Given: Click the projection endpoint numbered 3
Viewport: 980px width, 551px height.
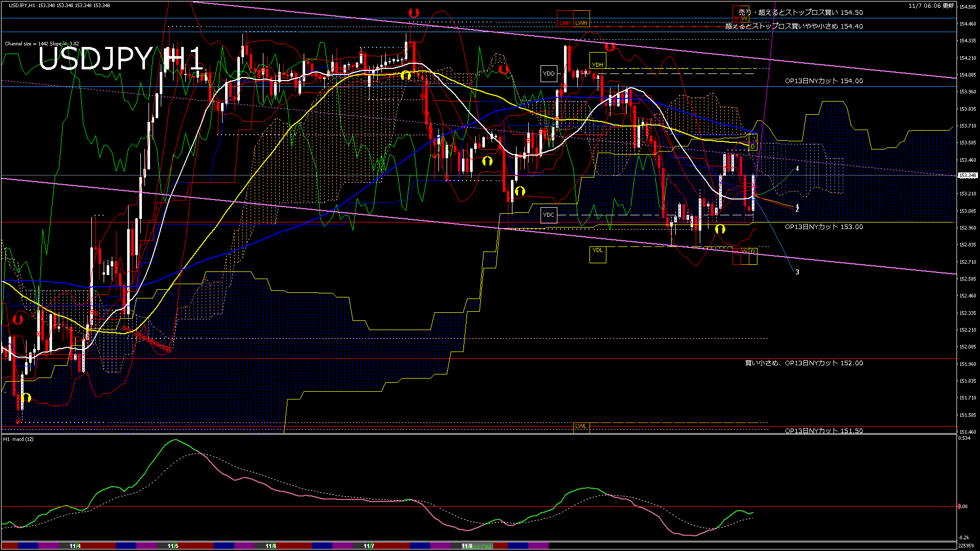Looking at the screenshot, I should pos(797,272).
